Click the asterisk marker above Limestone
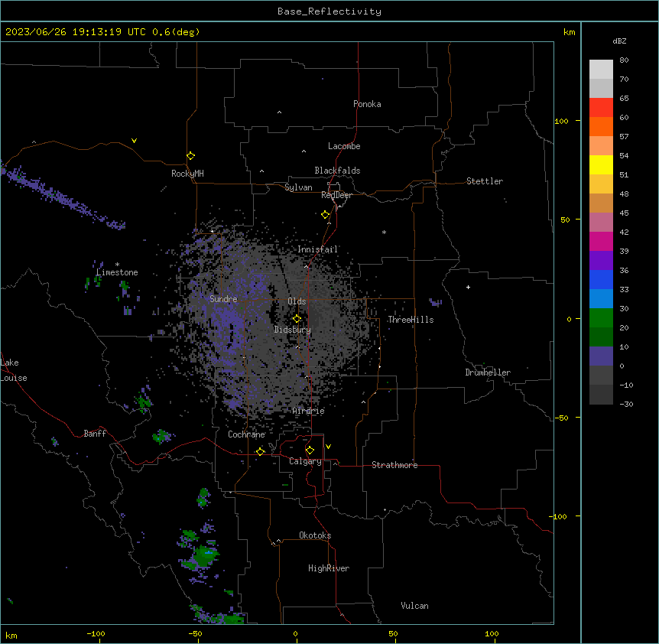The width and height of the screenshot is (659, 644). (x=117, y=265)
